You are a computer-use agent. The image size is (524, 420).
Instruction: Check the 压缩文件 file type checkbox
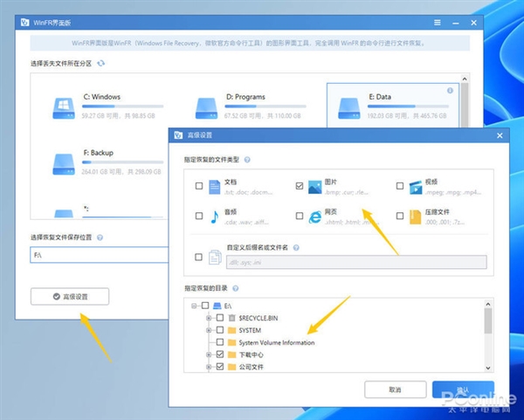click(400, 216)
